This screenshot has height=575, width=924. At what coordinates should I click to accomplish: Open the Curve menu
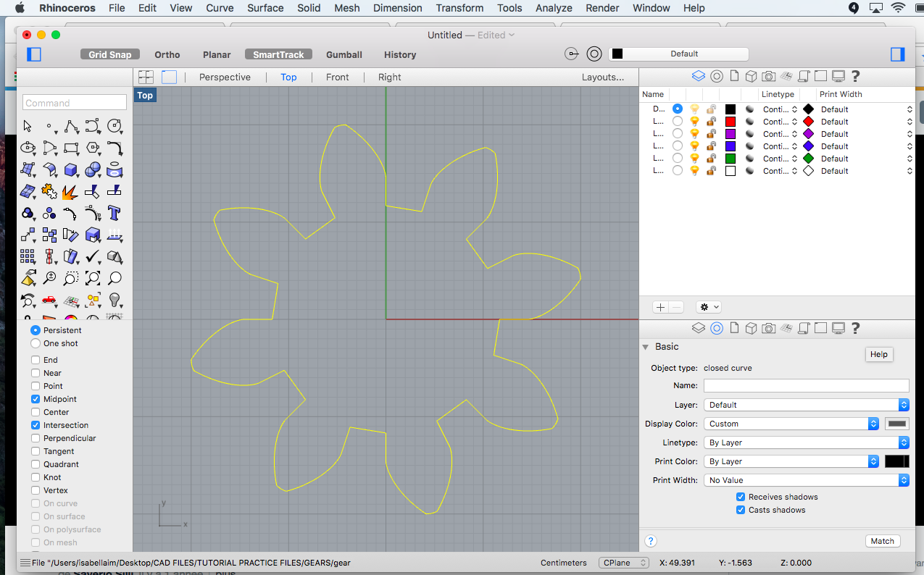click(220, 8)
